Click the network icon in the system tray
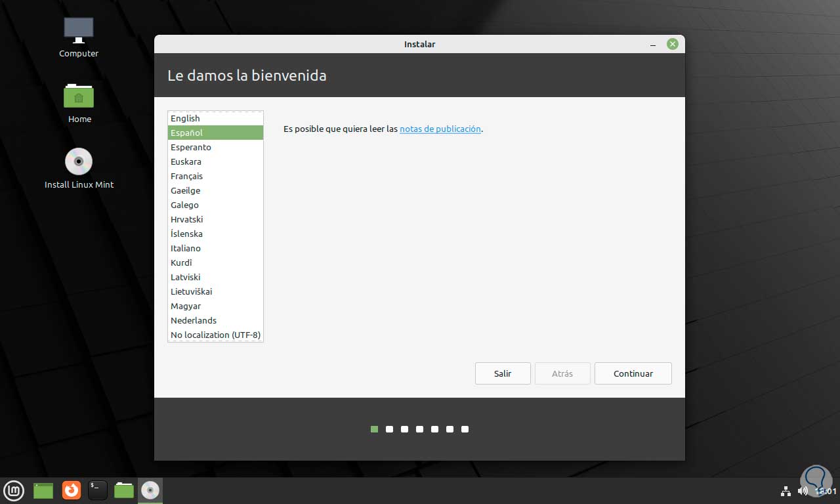840x504 pixels. pos(786,490)
